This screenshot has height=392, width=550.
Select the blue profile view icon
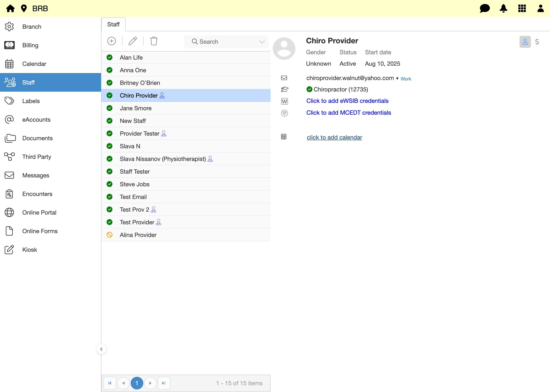click(525, 42)
